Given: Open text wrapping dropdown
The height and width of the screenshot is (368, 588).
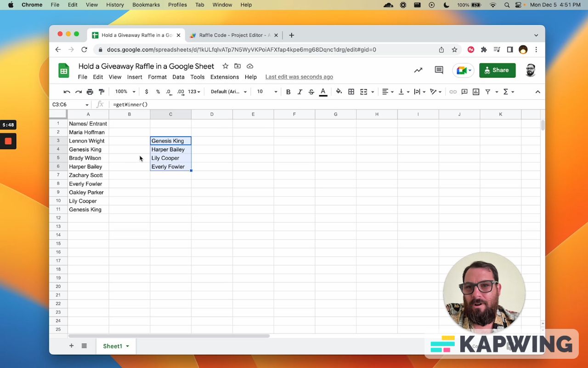Looking at the screenshot, I should coord(420,92).
